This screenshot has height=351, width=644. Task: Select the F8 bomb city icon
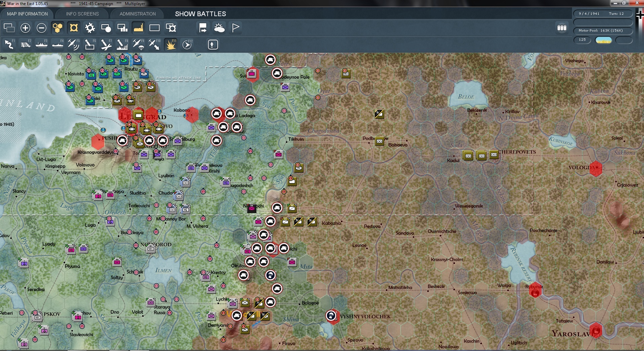pyautogui.click(x=122, y=44)
